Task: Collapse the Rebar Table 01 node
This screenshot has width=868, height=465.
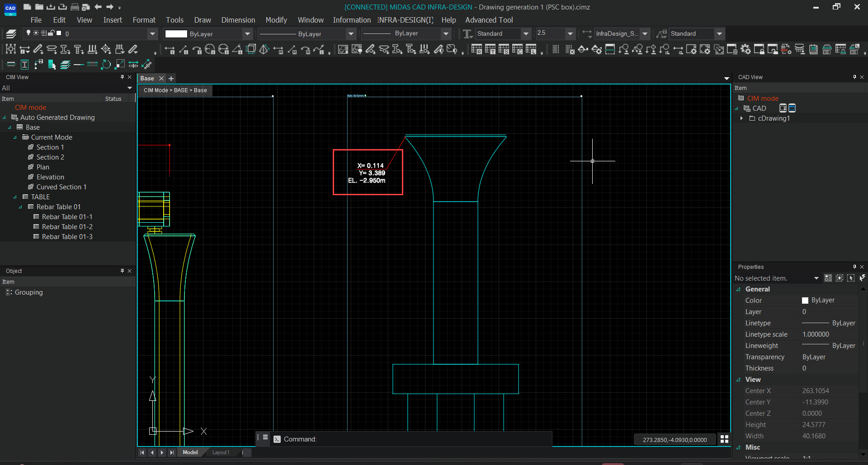Action: [x=20, y=207]
